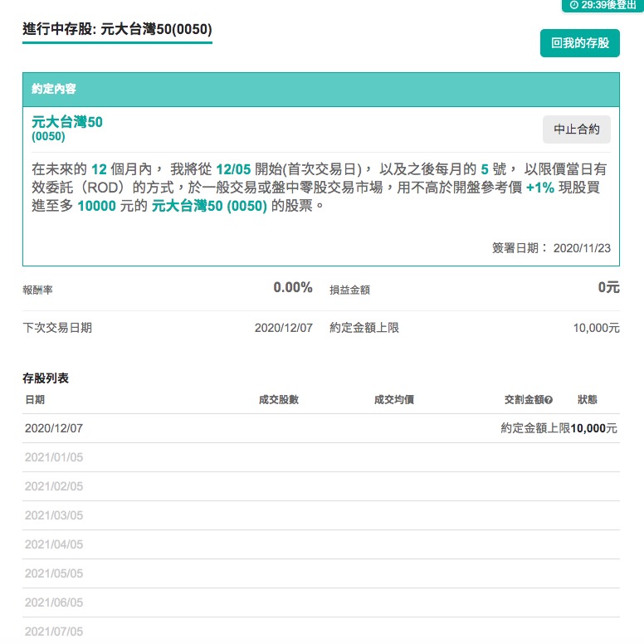This screenshot has width=644, height=644.
Task: Click the 成交均價 column header
Action: pos(394,400)
